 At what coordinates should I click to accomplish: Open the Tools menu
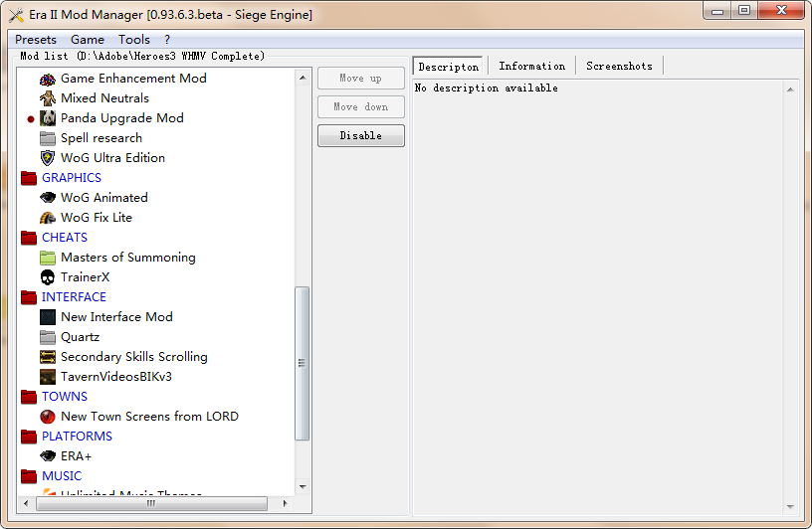coord(134,40)
